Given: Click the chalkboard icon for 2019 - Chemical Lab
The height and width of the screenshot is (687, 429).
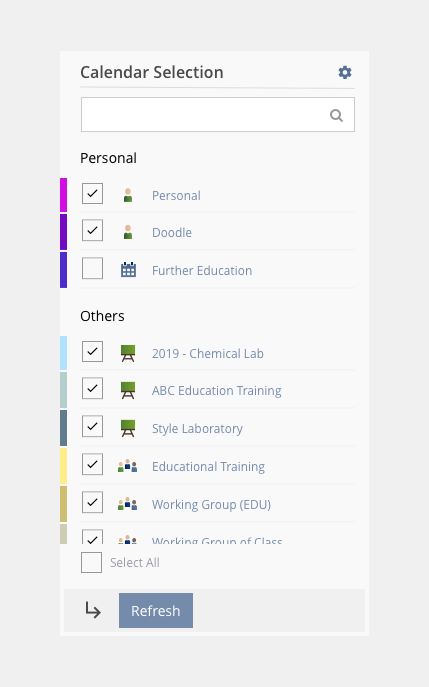Looking at the screenshot, I should tap(128, 353).
